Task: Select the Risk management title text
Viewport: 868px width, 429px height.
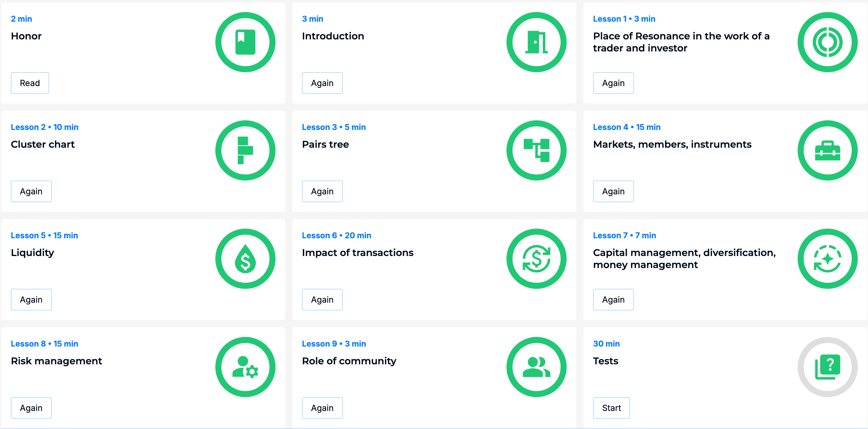Action: click(x=56, y=361)
